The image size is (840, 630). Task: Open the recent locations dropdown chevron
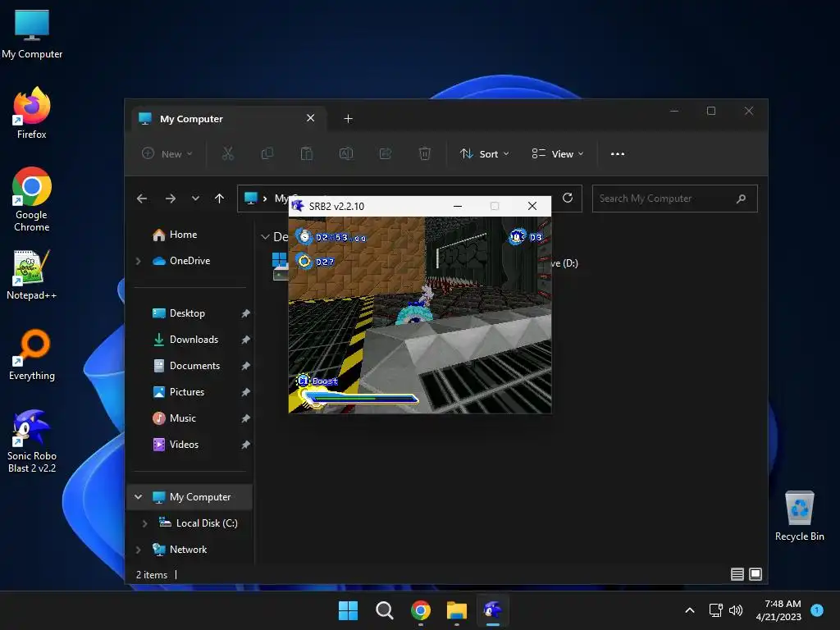pos(195,199)
